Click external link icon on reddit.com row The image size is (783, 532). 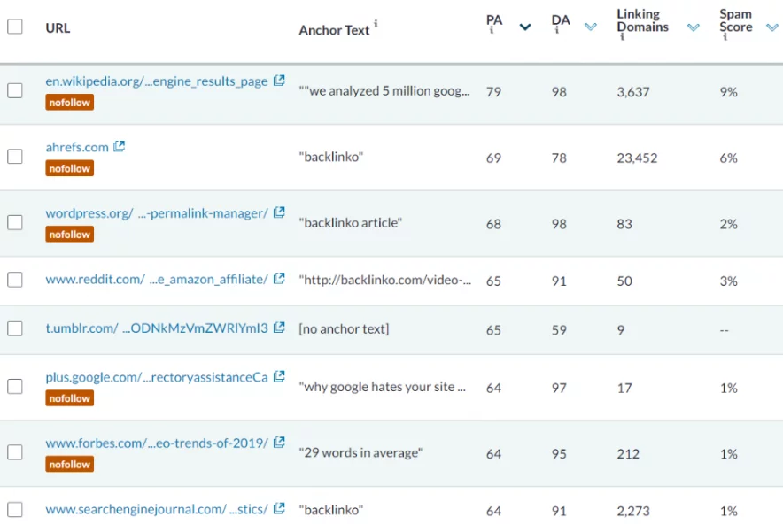tap(279, 279)
